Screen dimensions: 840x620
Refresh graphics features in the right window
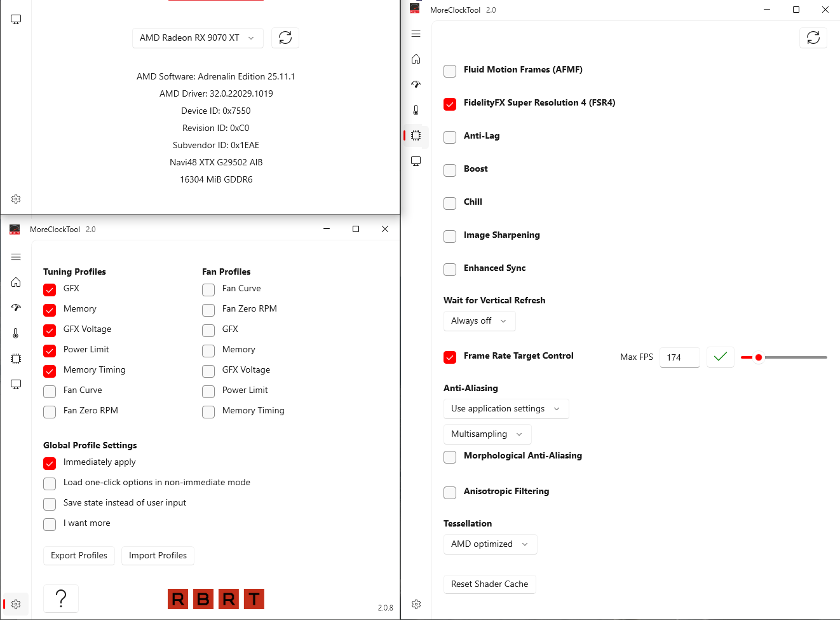point(813,38)
